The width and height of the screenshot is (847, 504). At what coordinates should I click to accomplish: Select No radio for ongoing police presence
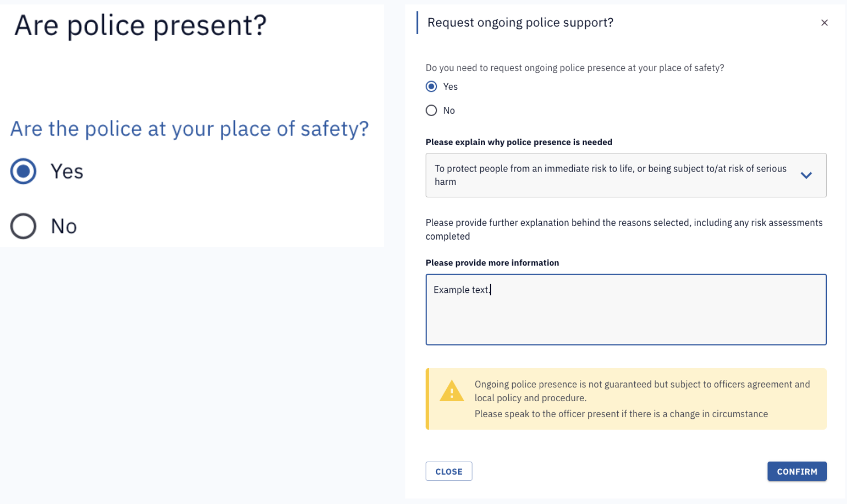pos(431,111)
